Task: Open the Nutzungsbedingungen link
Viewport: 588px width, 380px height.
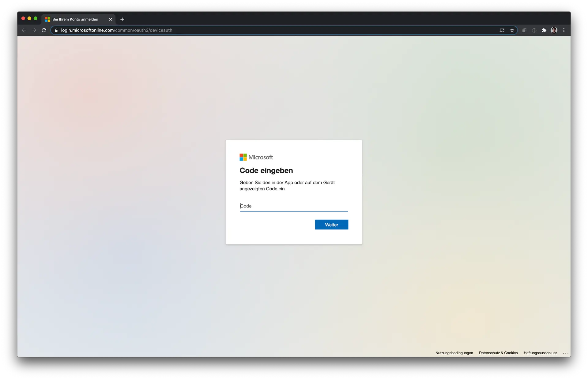Action: 454,353
